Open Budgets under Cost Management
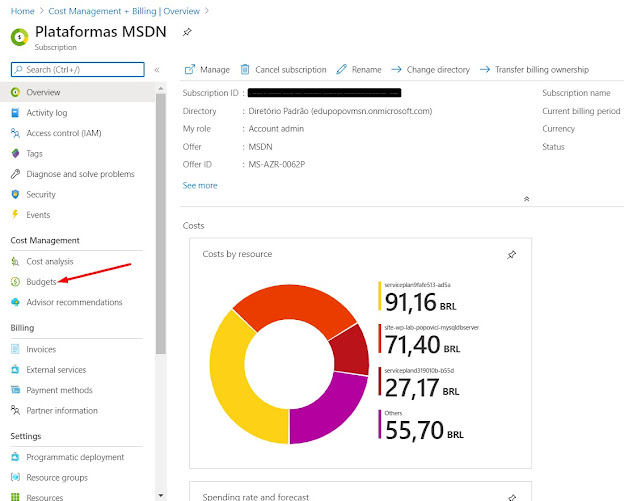This screenshot has height=501, width=624. click(41, 282)
